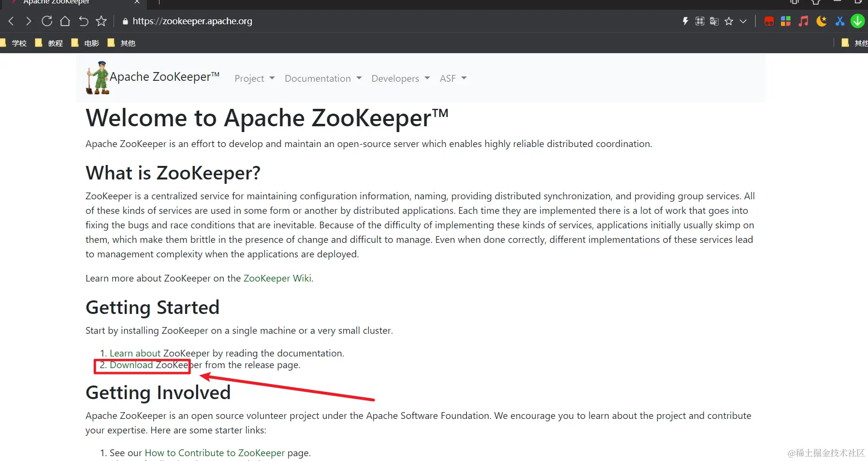Viewport: 868px width, 461px height.
Task: Select the Apache ZooKeeper browser tab
Action: click(x=72, y=3)
